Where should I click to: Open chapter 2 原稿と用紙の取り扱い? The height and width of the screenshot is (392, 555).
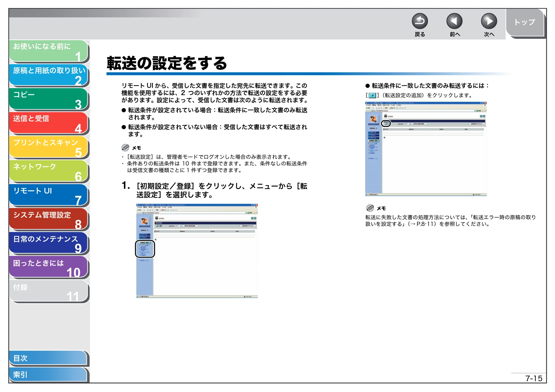(49, 75)
